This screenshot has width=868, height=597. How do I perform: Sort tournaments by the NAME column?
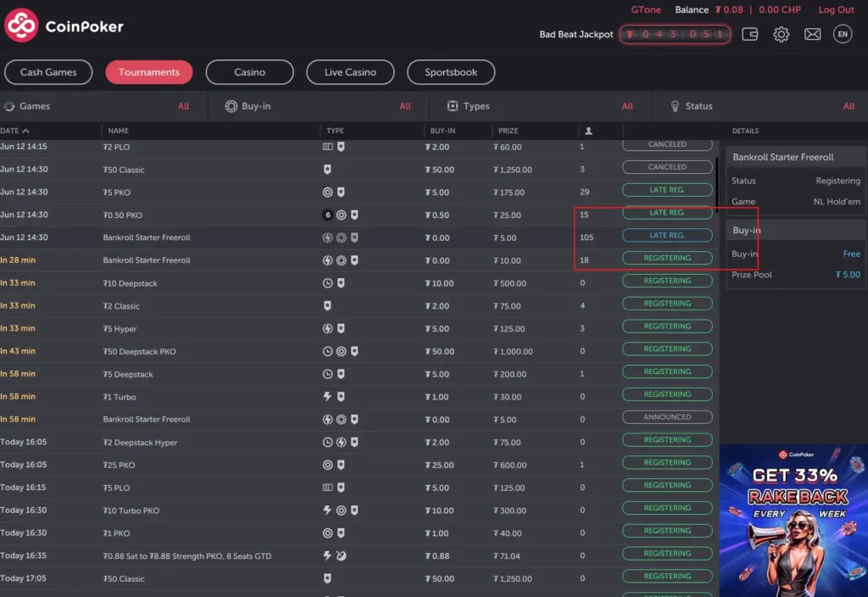pyautogui.click(x=118, y=131)
